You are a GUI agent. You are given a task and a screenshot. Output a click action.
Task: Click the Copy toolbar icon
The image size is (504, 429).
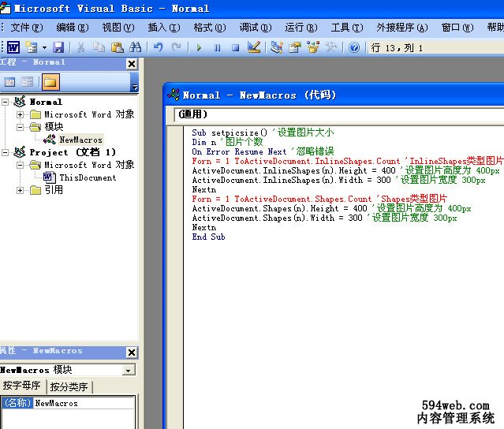click(99, 47)
